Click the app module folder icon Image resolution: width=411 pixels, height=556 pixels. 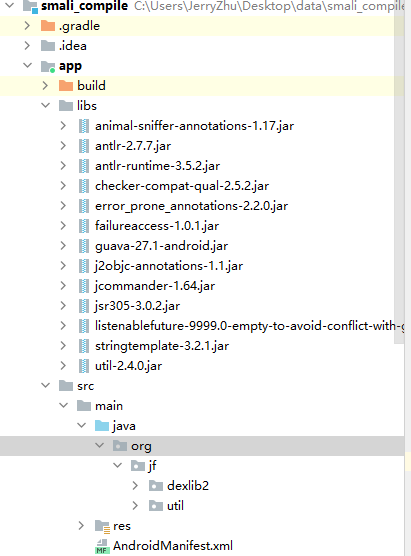tap(48, 66)
